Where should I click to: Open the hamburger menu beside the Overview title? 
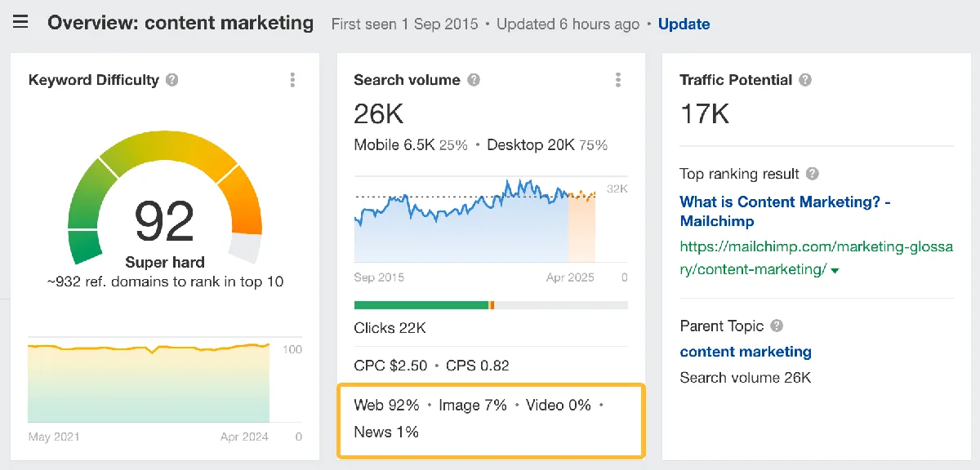pyautogui.click(x=20, y=23)
